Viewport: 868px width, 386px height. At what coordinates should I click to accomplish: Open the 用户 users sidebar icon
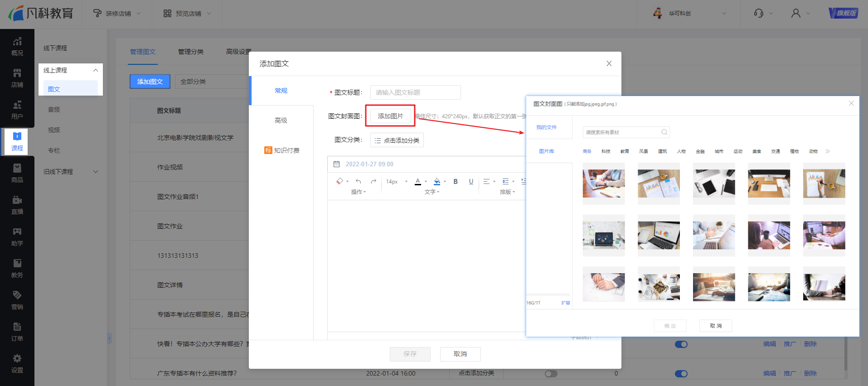[17, 110]
